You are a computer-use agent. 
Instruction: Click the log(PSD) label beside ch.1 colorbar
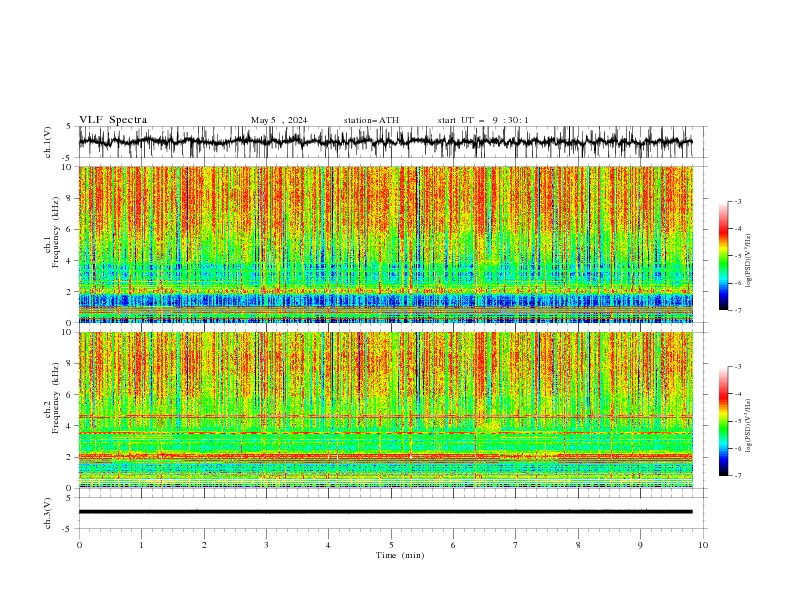(x=749, y=261)
